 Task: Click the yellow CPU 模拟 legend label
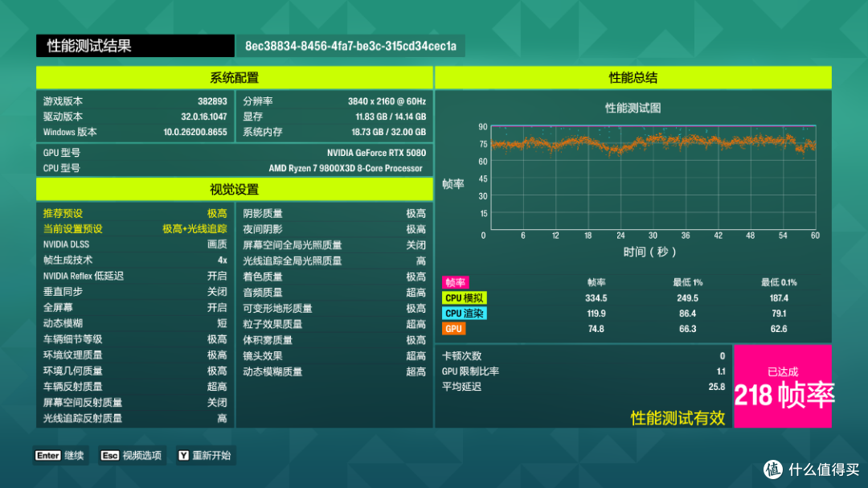464,298
